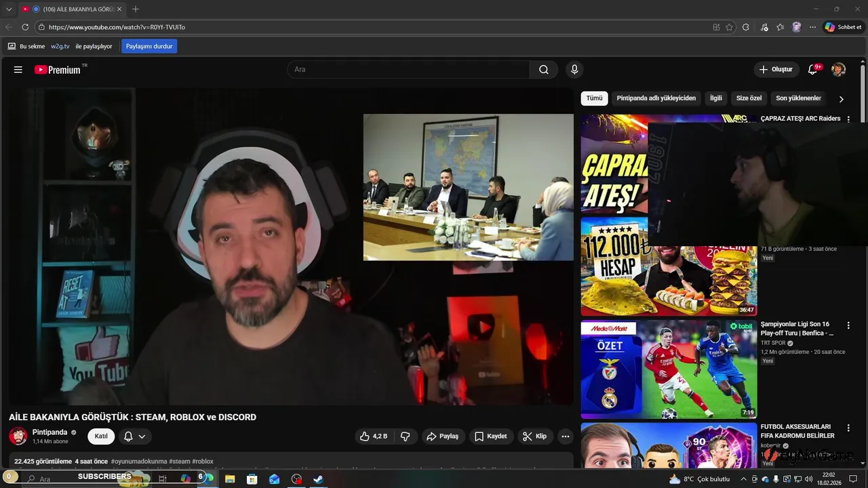The image size is (868, 488).
Task: Open the Windows notification center icon
Action: pos(853,479)
